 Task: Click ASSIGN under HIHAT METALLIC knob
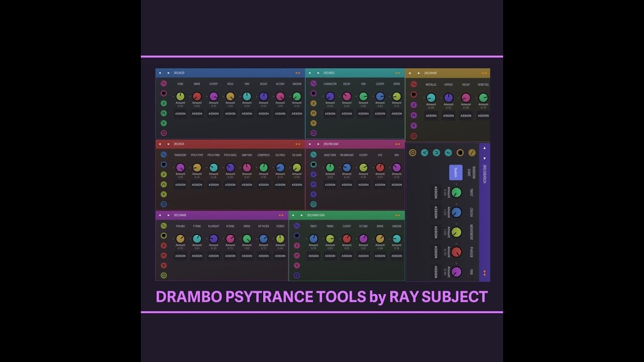point(431,116)
